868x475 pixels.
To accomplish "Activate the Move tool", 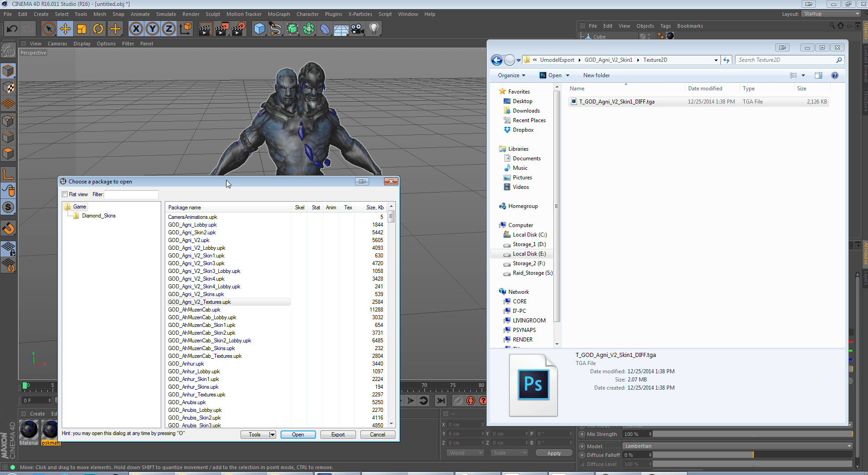I will click(x=65, y=29).
